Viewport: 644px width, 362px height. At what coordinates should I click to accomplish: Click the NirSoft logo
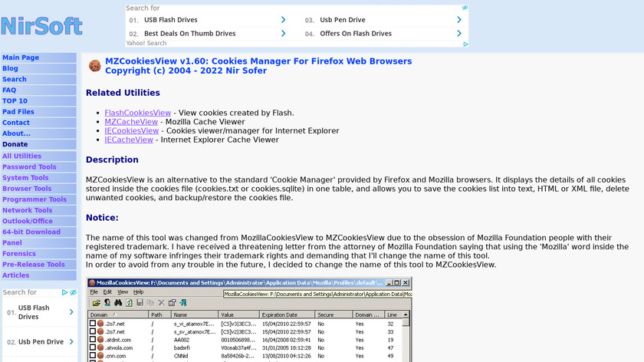tap(41, 26)
